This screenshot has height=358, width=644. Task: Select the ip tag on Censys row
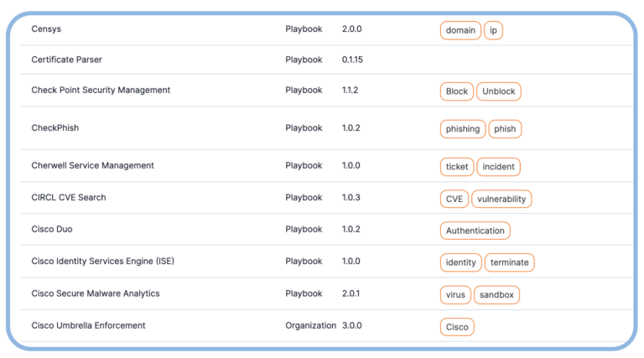(x=493, y=31)
